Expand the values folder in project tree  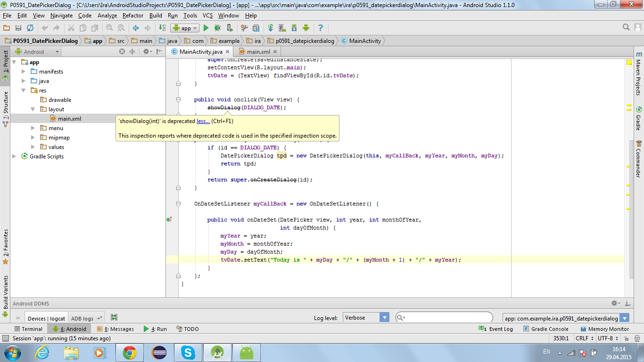[x=33, y=147]
